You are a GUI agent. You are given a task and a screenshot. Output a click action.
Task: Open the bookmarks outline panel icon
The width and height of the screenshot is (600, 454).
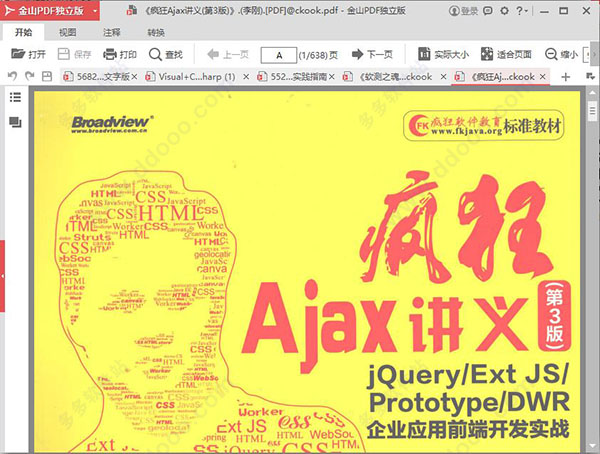click(15, 97)
